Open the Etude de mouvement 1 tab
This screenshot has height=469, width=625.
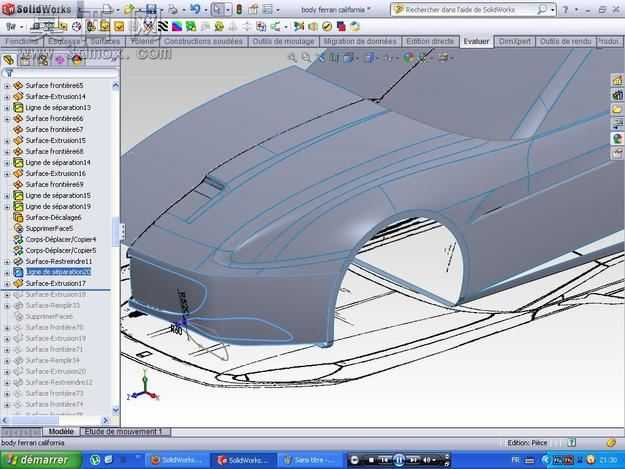(124, 432)
